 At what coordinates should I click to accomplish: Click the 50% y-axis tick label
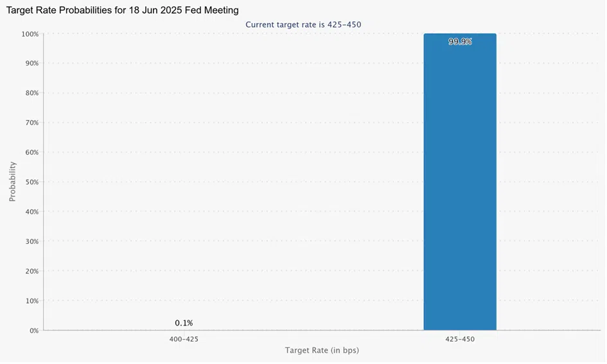pyautogui.click(x=32, y=182)
